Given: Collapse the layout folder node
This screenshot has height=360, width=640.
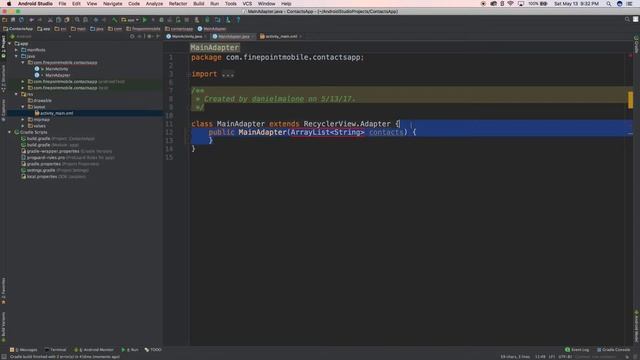Looking at the screenshot, I should (23, 107).
